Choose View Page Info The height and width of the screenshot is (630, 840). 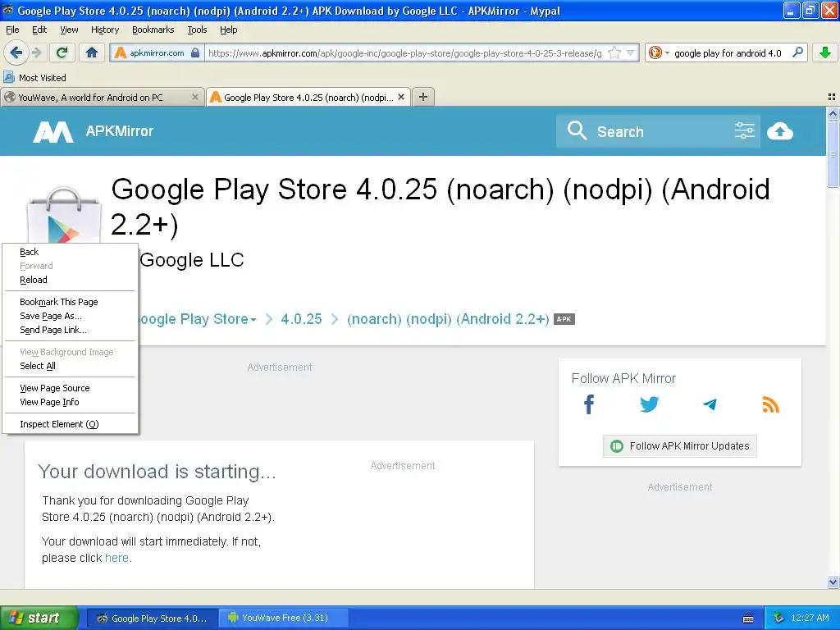point(71,402)
